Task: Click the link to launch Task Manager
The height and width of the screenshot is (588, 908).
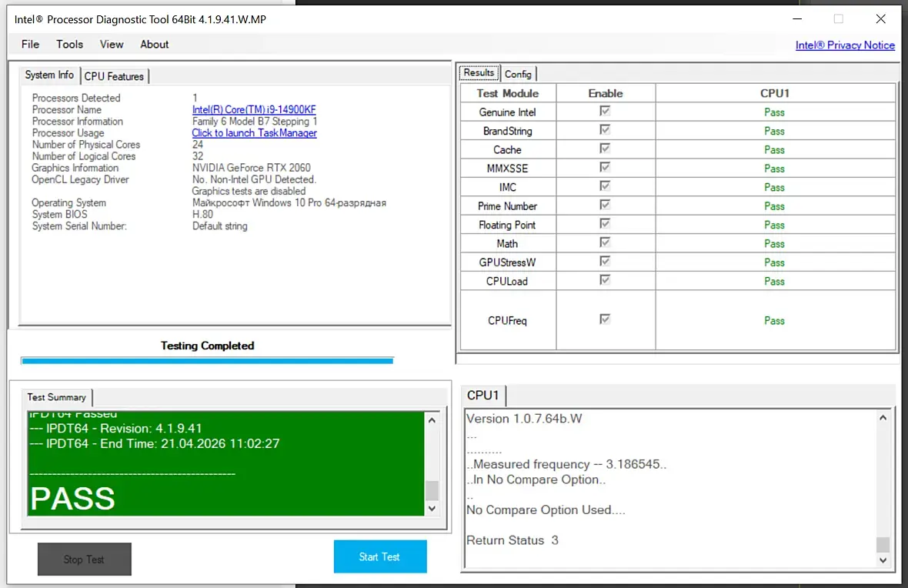Action: click(254, 132)
